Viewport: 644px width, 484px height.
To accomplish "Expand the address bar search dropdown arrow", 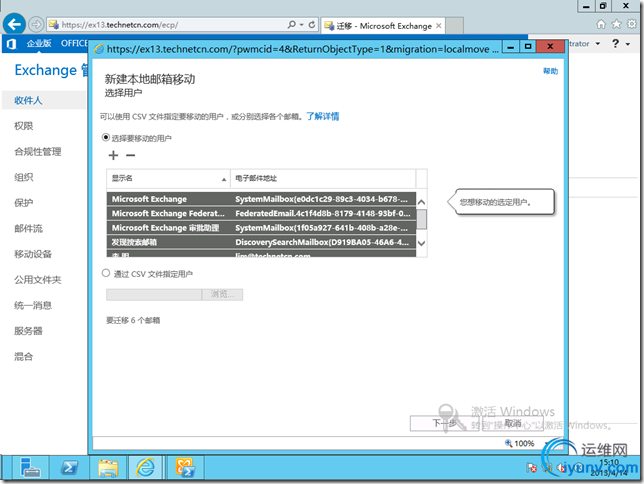I will (301, 25).
